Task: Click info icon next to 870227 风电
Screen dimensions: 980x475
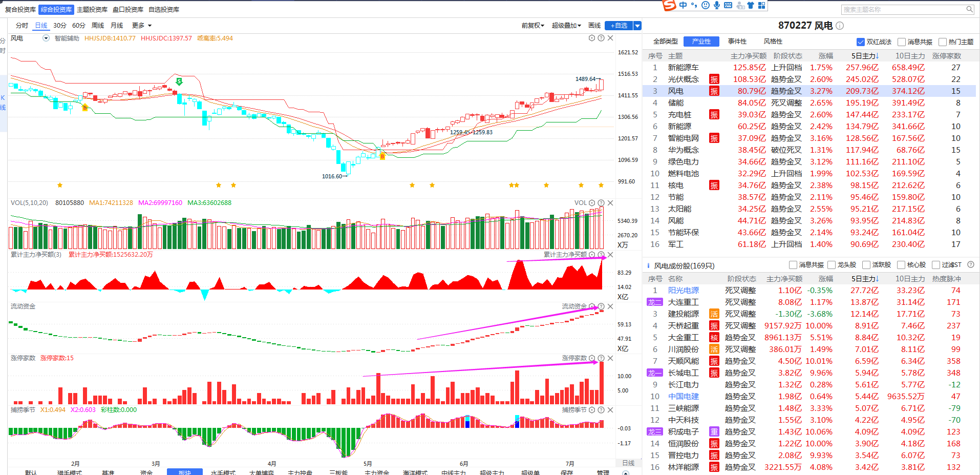Action: 840,26
